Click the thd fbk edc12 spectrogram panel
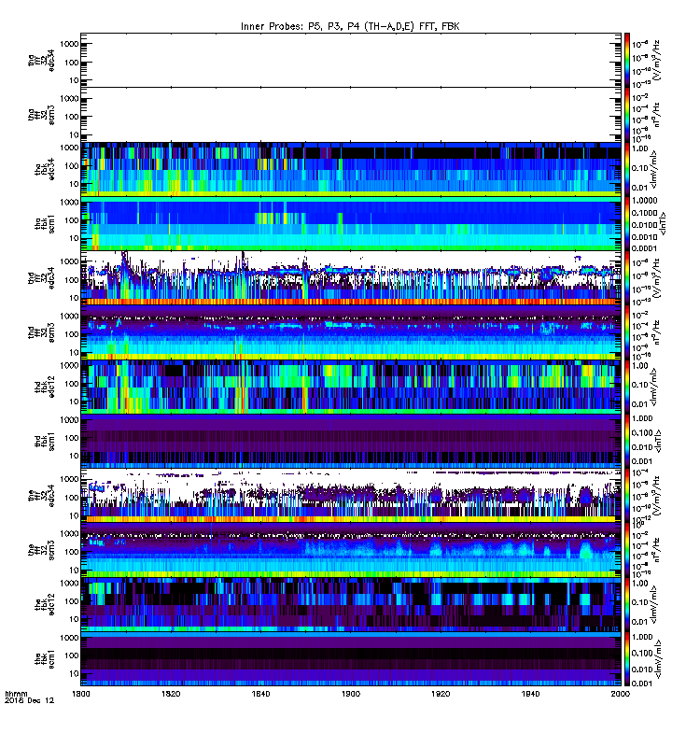 (351, 387)
